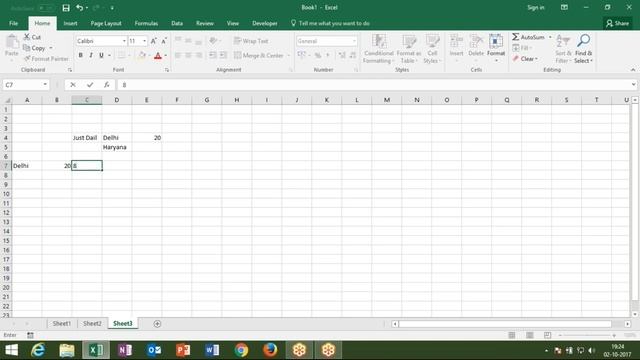The width and height of the screenshot is (640, 360).
Task: Open the font color dropdown arrow
Action: point(166,56)
